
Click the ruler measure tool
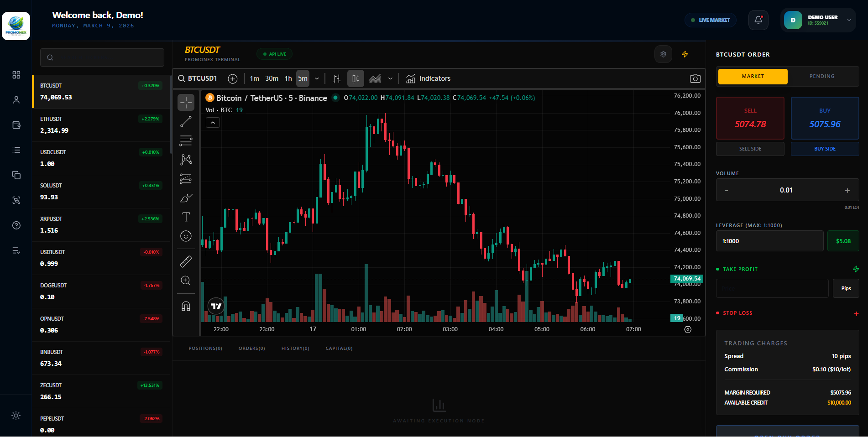click(x=186, y=261)
